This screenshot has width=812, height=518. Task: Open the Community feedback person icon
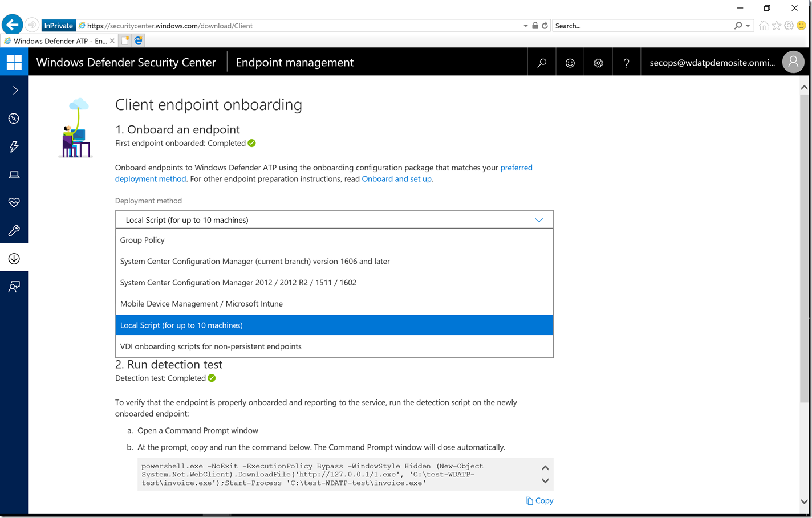14,287
